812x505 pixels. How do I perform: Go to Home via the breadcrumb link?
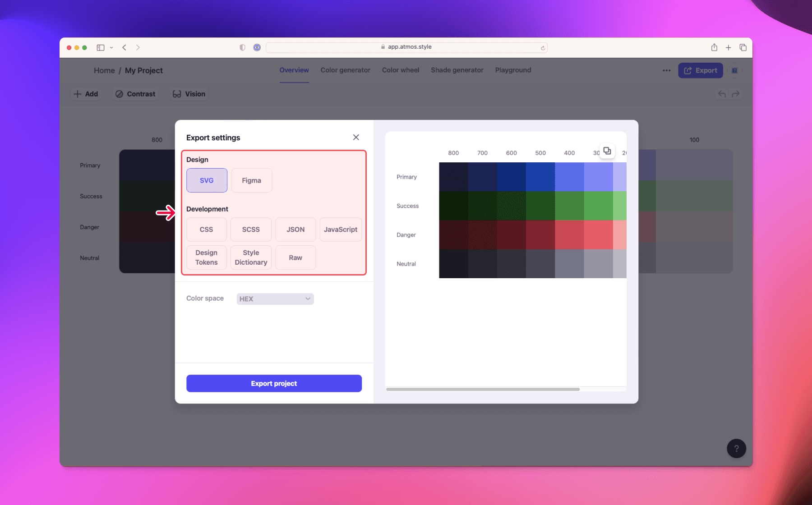[x=104, y=70]
